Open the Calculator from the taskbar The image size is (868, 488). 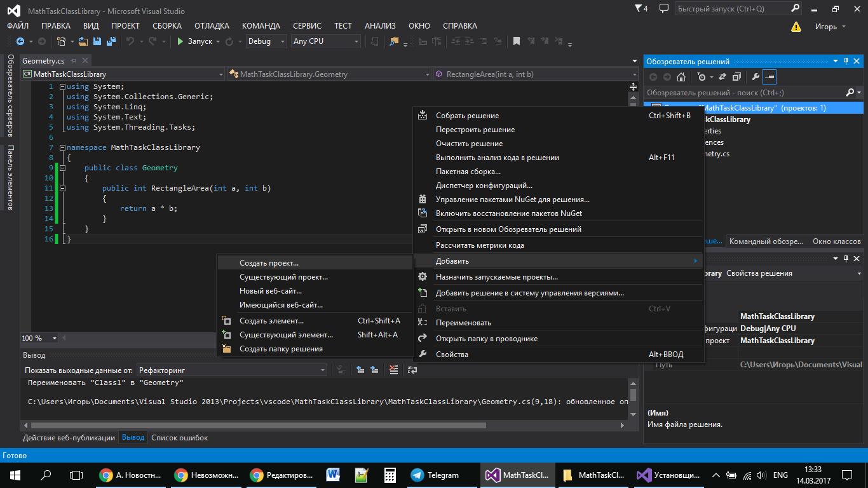coord(390,475)
